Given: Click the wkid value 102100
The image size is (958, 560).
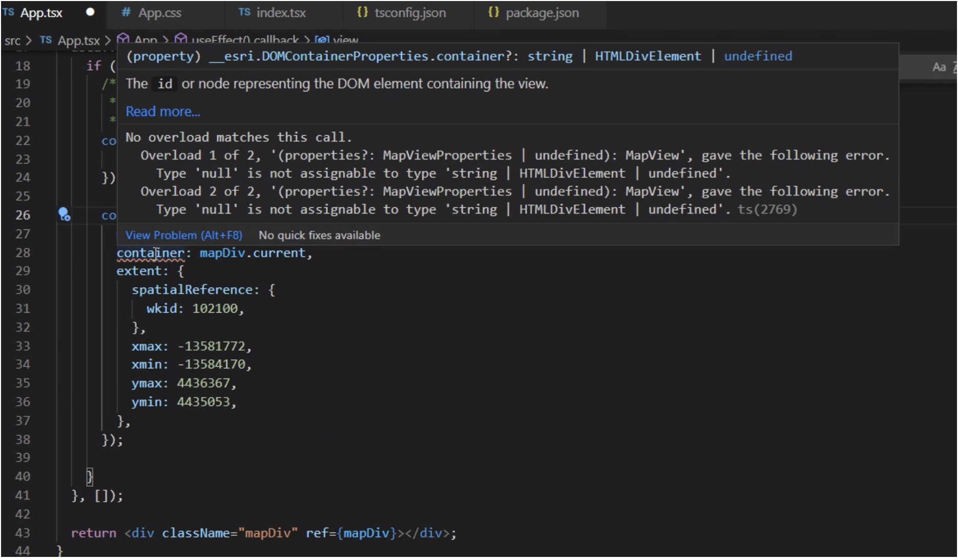Looking at the screenshot, I should [x=215, y=309].
